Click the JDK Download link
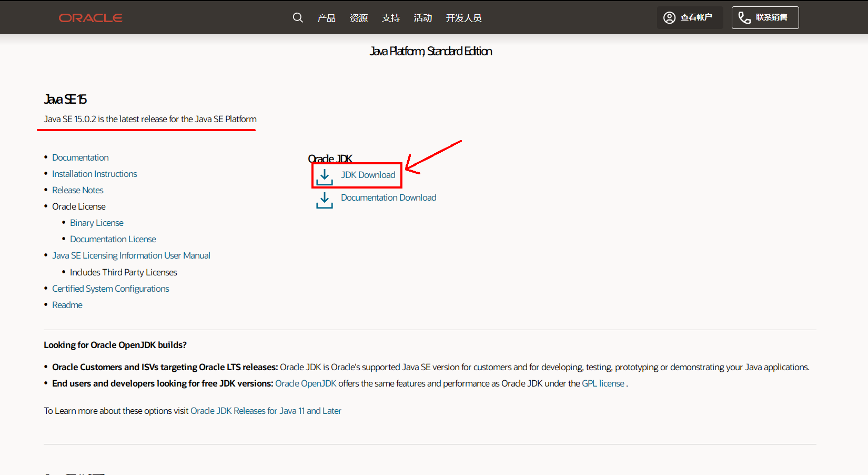868x475 pixels. (368, 175)
